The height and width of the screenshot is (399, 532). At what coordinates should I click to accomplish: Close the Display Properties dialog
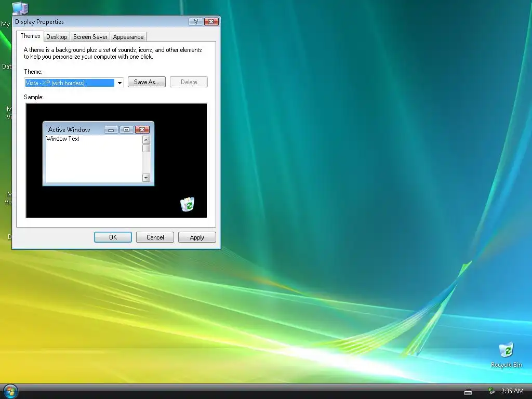(x=211, y=22)
